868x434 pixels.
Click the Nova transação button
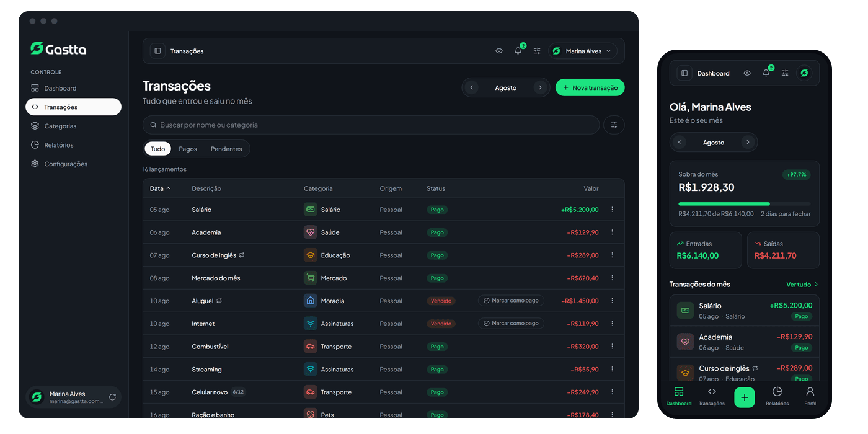(590, 87)
